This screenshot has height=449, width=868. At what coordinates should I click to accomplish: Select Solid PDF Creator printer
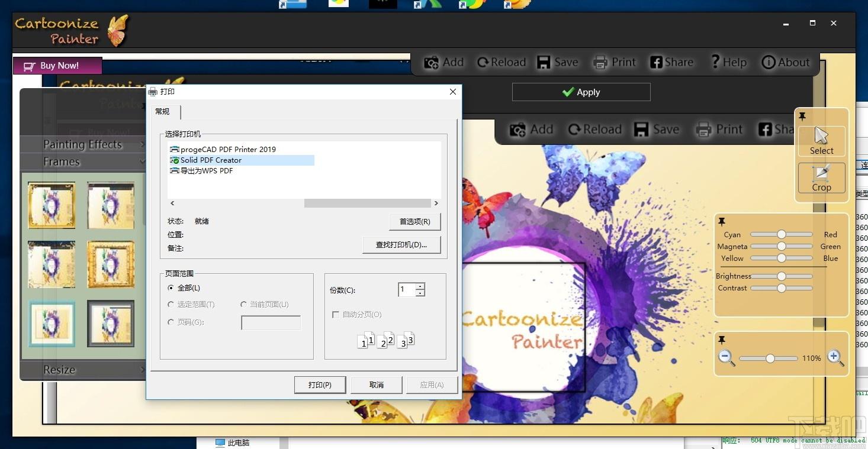point(242,160)
